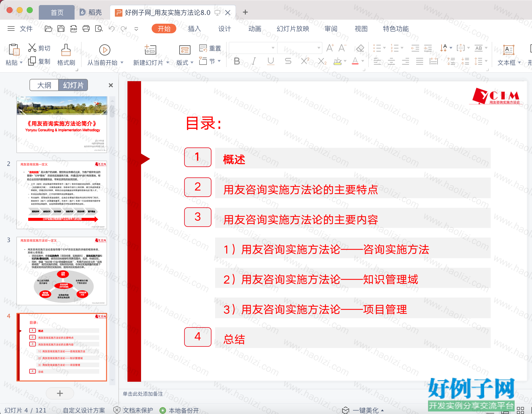Select slide 3 thumbnail 用友咨询实施方法论—定义
Image resolution: width=532 pixels, height=414 pixels.
pos(62,271)
